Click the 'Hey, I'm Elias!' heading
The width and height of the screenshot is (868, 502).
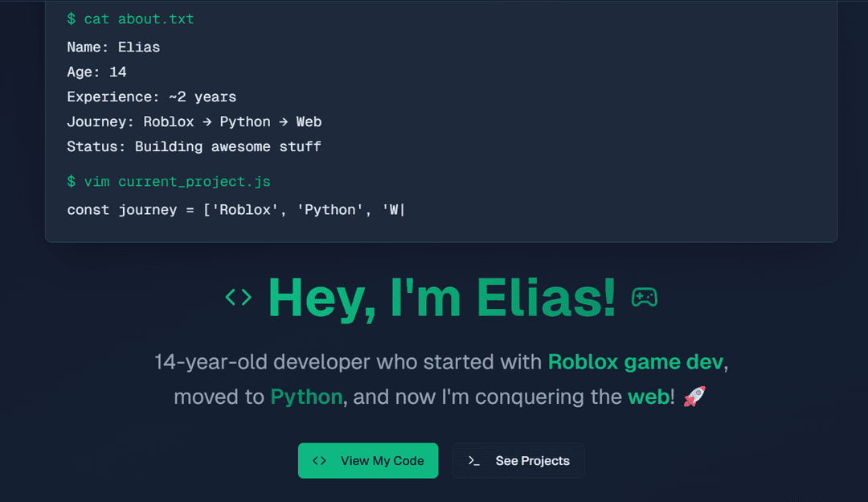tap(441, 297)
